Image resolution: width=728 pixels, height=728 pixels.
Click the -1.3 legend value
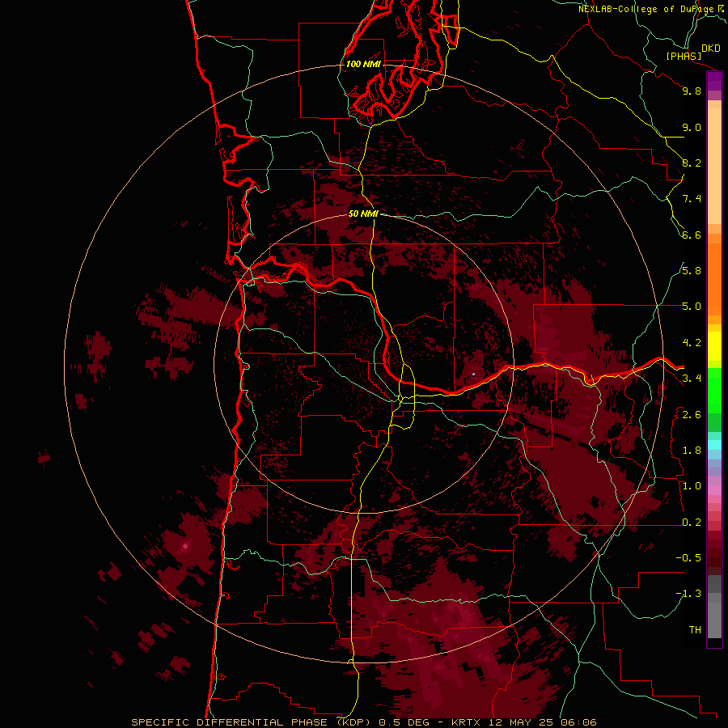pos(688,594)
